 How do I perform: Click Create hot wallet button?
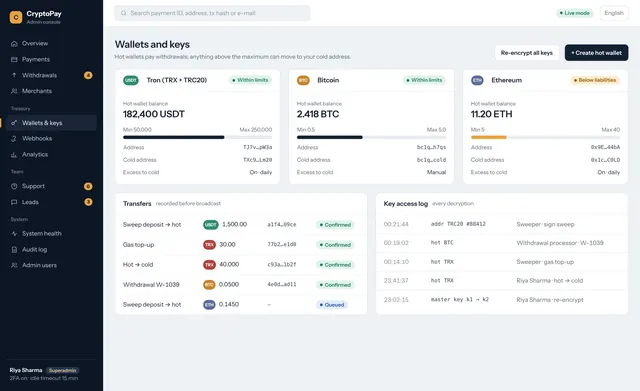pos(596,53)
